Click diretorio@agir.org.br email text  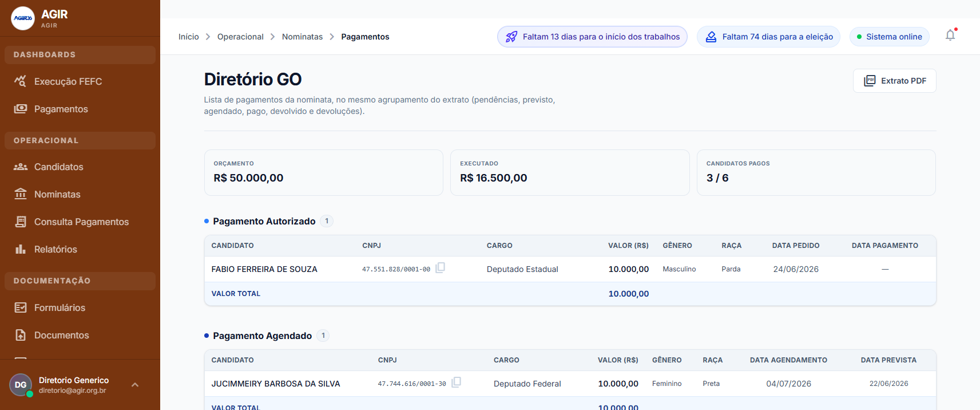click(73, 391)
